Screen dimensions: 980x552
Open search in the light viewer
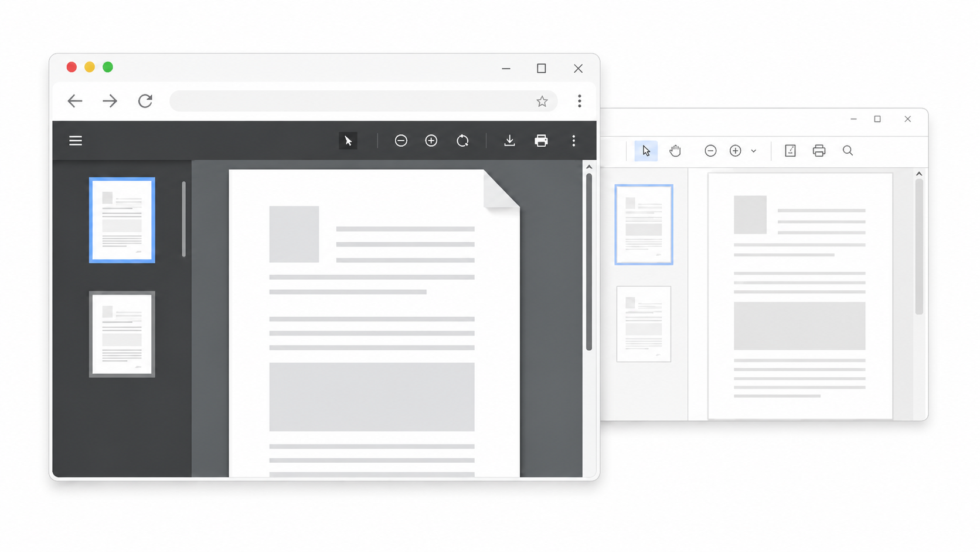(x=848, y=151)
